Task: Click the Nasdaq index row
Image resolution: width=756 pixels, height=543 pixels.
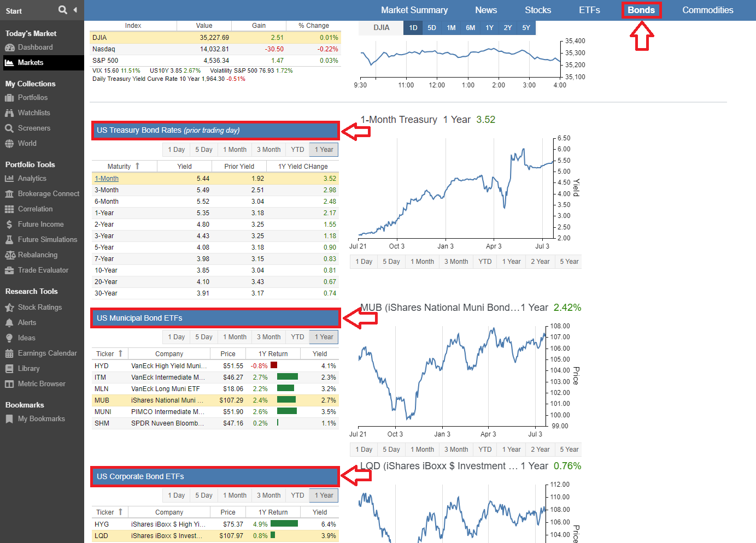Action: tap(215, 49)
